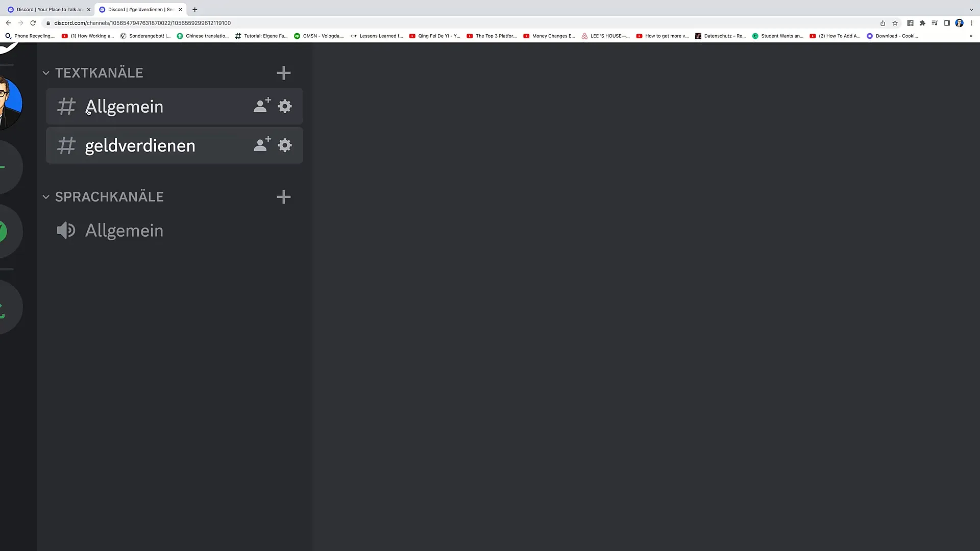The width and height of the screenshot is (980, 551).
Task: Open the media controls icon
Action: [935, 23]
